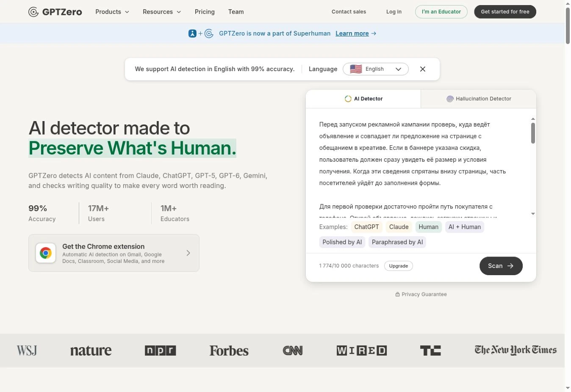Click the NPR logo
This screenshot has width=571, height=392.
160,351
